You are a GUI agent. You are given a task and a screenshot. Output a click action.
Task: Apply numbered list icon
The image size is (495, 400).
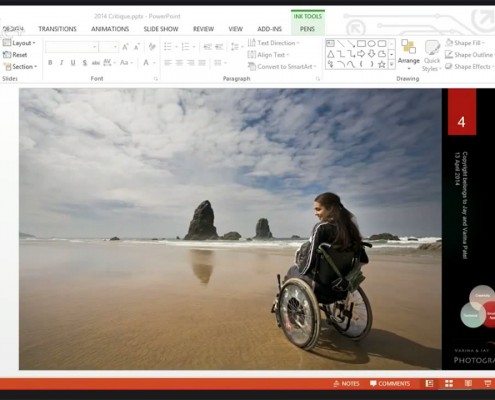click(x=185, y=47)
